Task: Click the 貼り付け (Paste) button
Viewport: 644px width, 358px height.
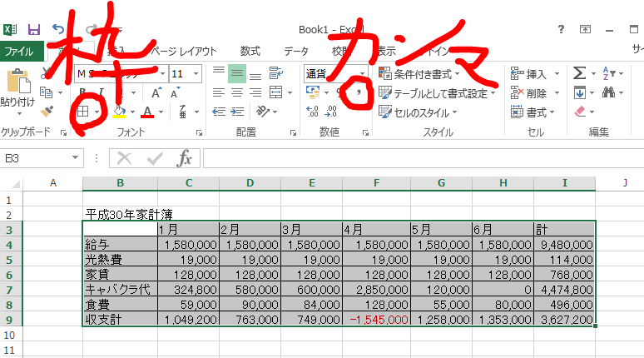Action: click(17, 92)
